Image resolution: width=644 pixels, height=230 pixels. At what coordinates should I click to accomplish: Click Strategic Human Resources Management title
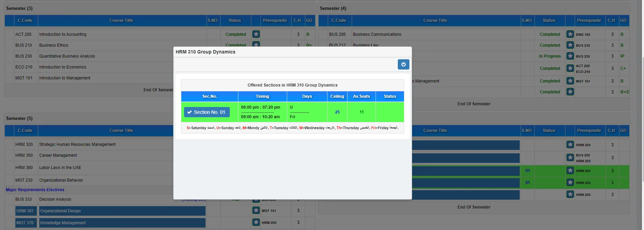pyautogui.click(x=78, y=144)
